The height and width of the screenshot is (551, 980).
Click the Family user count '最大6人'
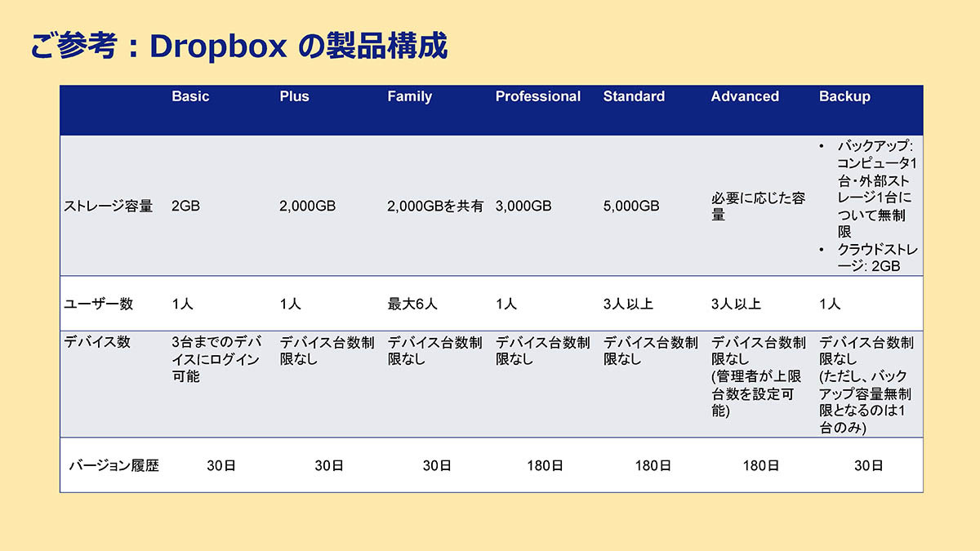click(412, 304)
